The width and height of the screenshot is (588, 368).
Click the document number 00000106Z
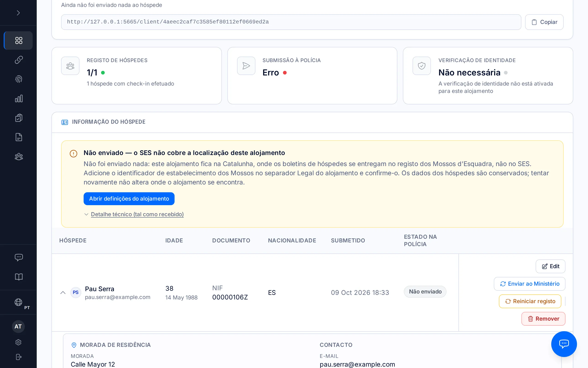click(x=230, y=297)
